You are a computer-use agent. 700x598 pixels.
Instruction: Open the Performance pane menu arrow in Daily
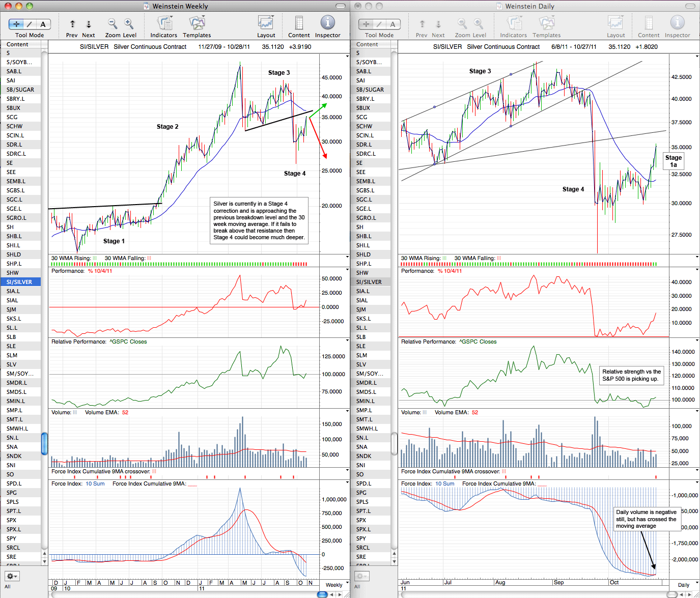point(697,270)
